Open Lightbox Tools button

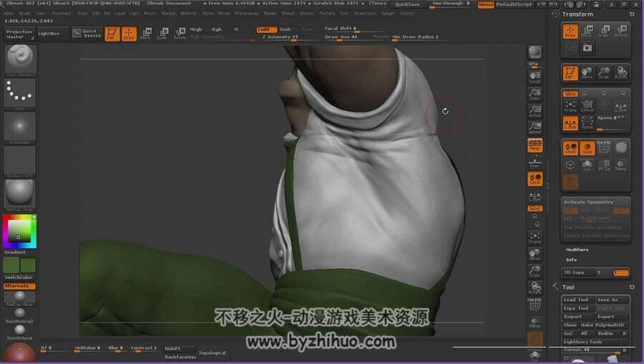point(595,341)
